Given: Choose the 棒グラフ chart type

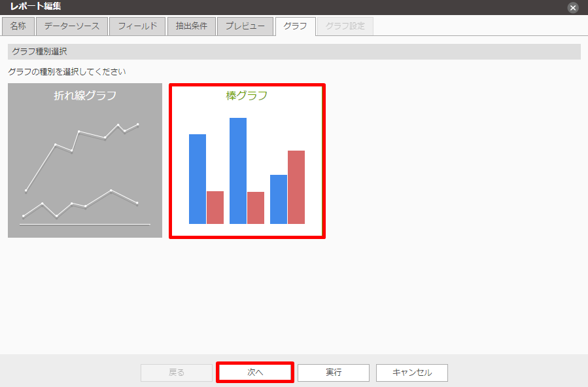Looking at the screenshot, I should pos(247,161).
